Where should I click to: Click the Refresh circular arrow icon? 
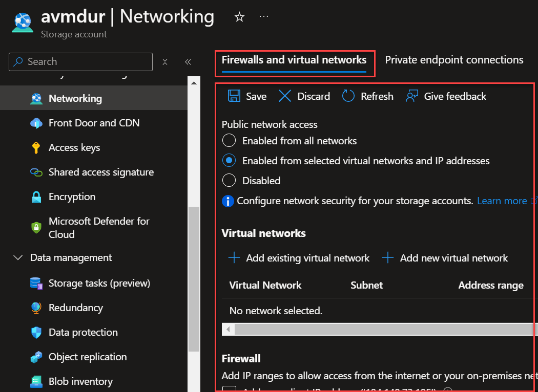[348, 96]
